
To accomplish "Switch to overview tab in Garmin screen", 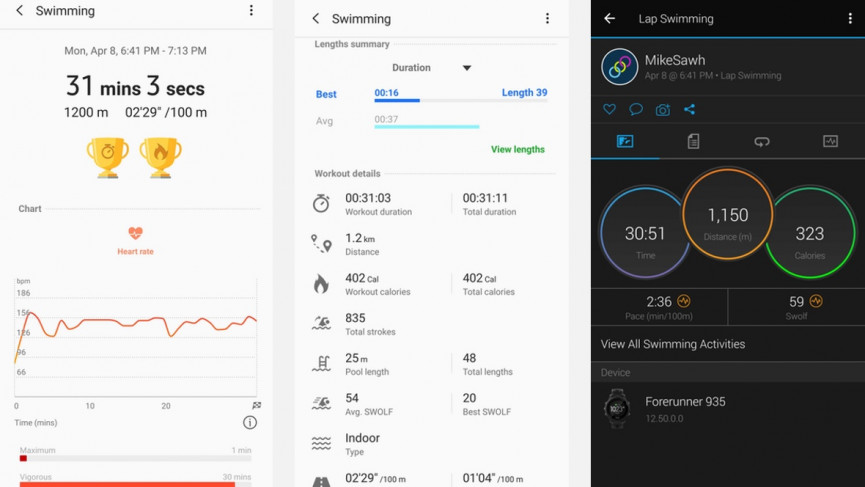I will pyautogui.click(x=625, y=142).
